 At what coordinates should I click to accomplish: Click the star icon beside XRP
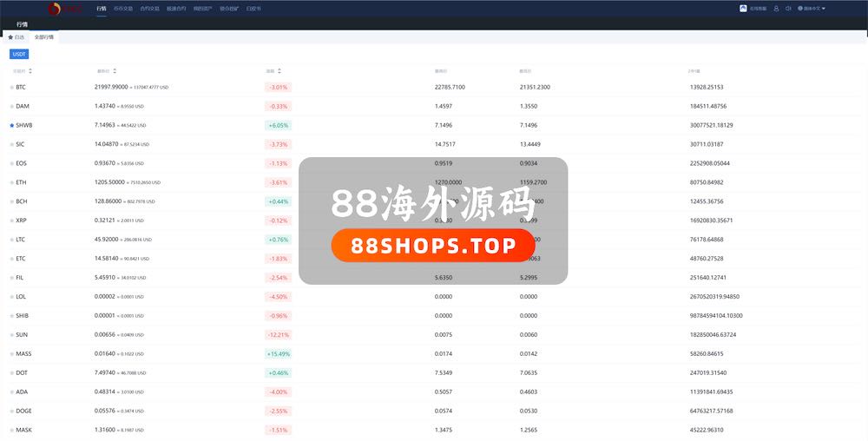coord(12,220)
